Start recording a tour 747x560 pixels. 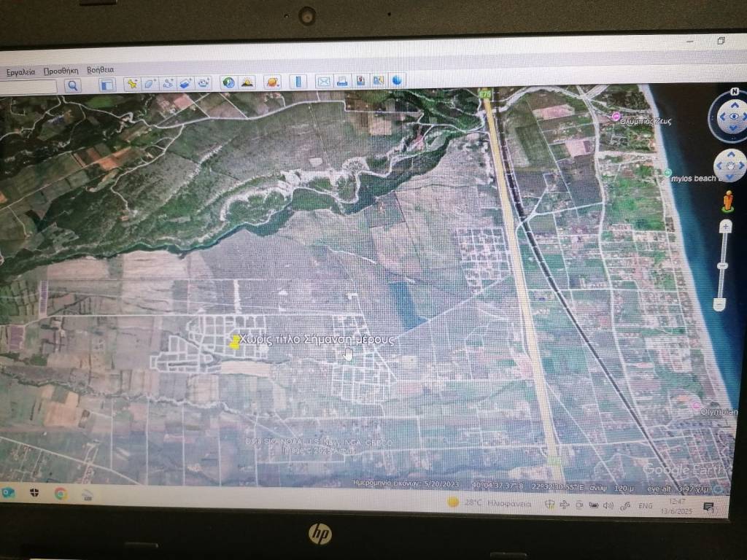204,83
